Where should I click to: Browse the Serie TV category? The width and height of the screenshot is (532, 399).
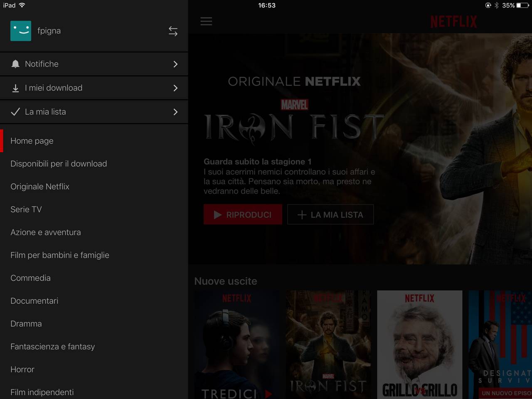[94, 209]
